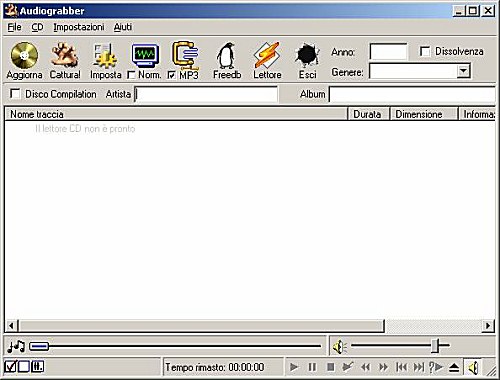
Task: Open the Aiuti menu
Action: tap(123, 27)
